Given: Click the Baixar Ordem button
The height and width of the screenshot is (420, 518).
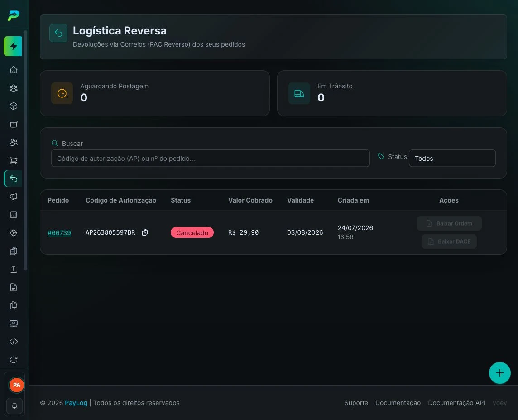Looking at the screenshot, I should (449, 223).
